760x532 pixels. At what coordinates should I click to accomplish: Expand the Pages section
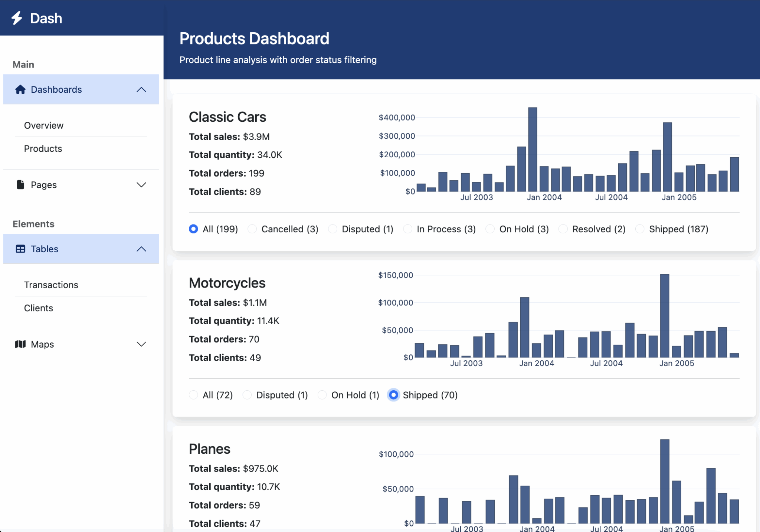[x=141, y=184]
